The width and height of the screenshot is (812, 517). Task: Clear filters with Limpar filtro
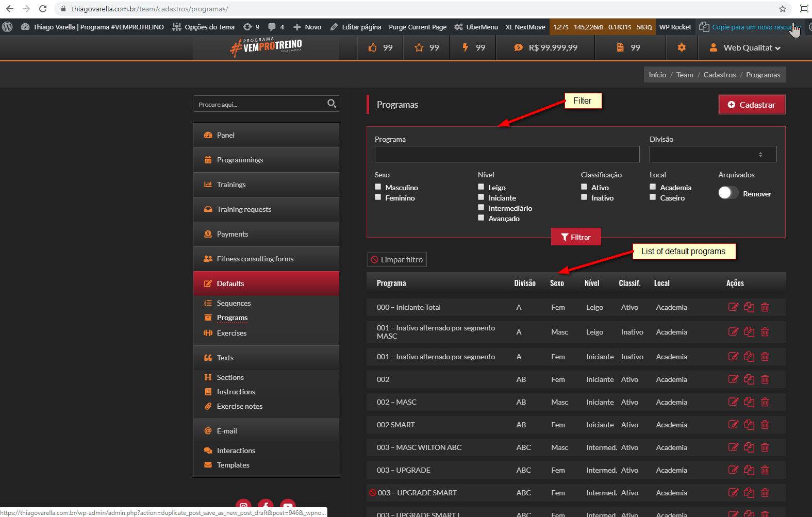click(x=397, y=260)
